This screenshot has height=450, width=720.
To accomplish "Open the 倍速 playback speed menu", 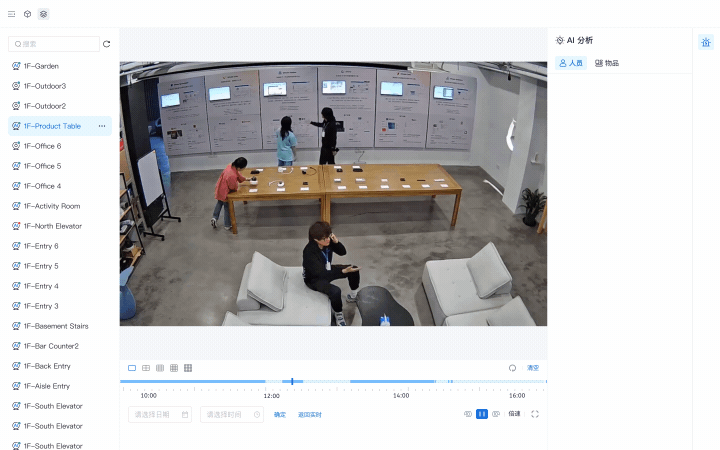I will 514,414.
